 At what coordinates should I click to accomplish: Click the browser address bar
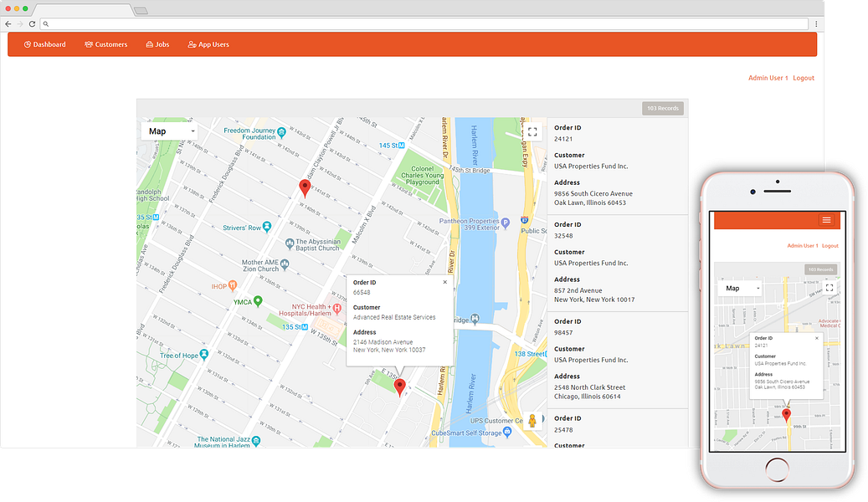point(424,23)
